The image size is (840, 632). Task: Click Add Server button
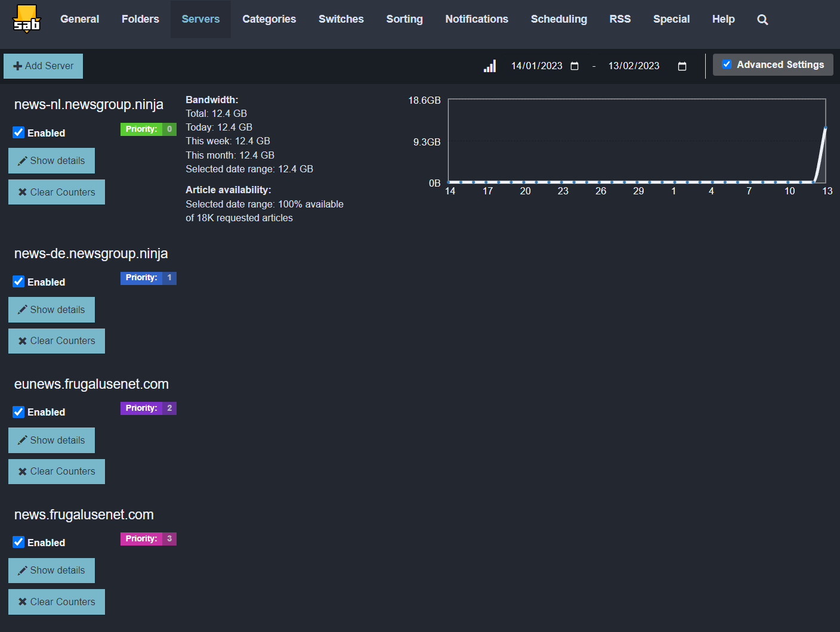(x=44, y=66)
